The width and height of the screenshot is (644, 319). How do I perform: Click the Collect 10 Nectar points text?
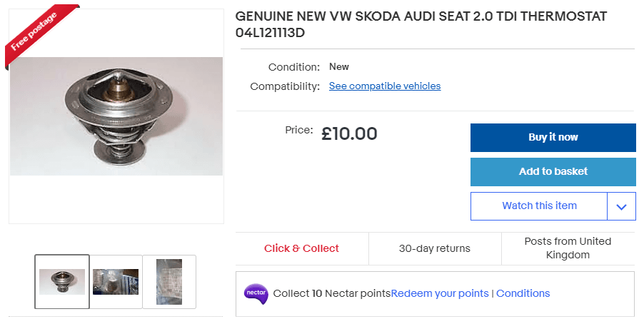coord(332,293)
